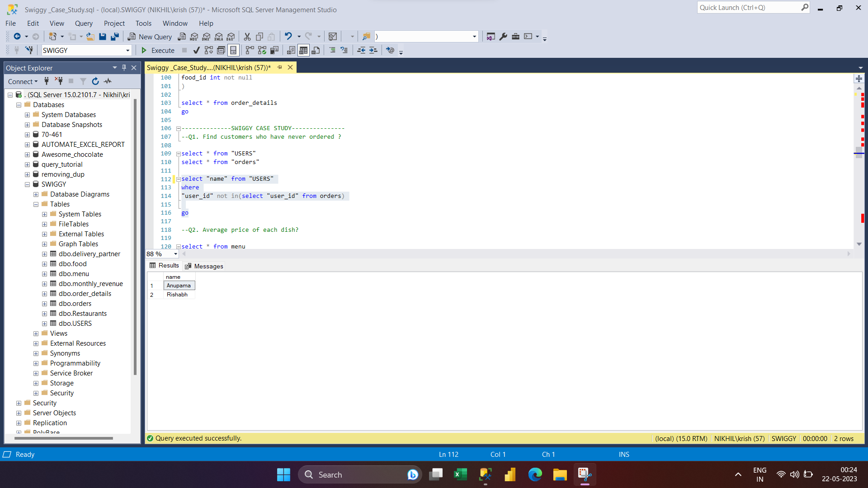Increase indent of selected lines
The height and width of the screenshot is (488, 868).
pos(373,50)
